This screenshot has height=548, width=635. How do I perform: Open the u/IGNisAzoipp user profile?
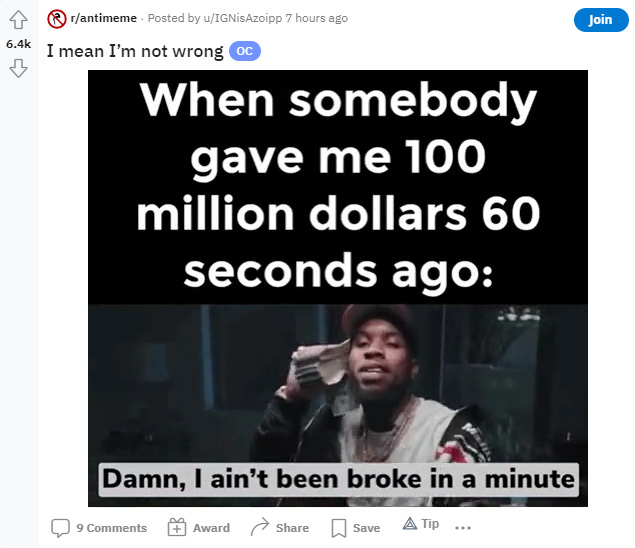click(243, 18)
